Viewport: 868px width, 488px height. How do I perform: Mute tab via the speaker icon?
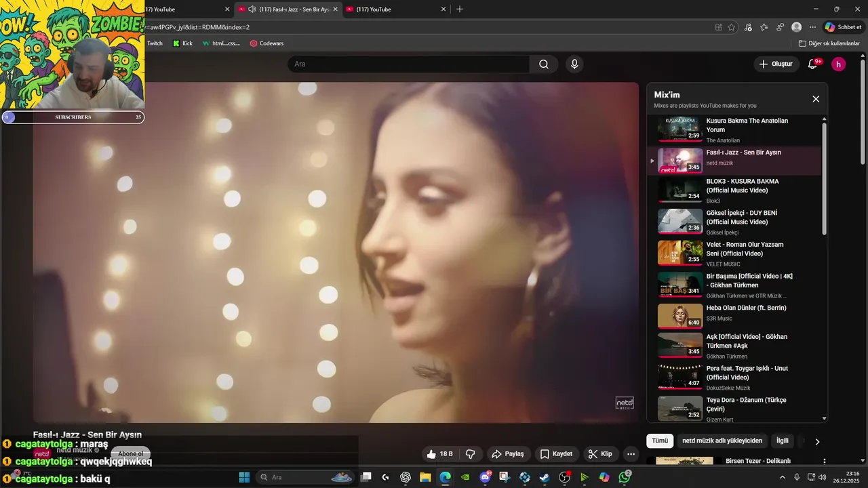pos(252,9)
